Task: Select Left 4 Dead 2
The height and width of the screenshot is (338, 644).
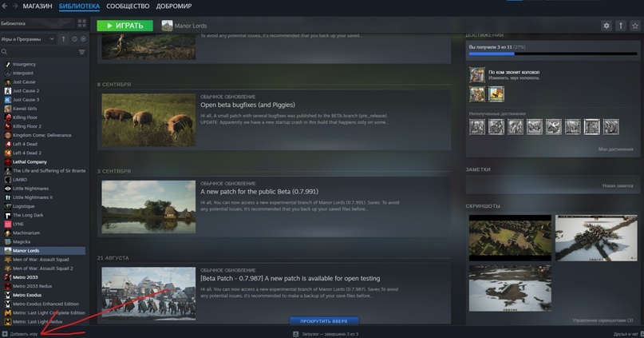Action: [27, 153]
